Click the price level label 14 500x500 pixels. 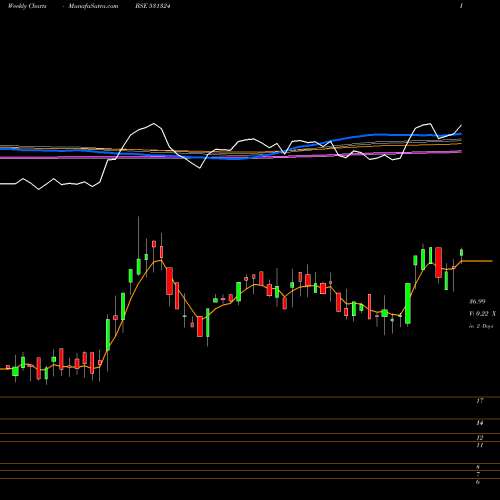click(x=479, y=423)
